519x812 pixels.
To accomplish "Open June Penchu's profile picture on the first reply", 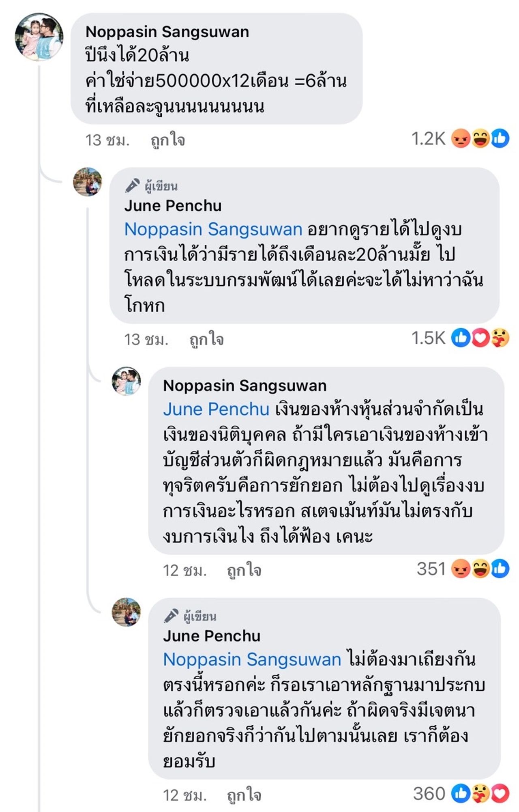I will (88, 182).
